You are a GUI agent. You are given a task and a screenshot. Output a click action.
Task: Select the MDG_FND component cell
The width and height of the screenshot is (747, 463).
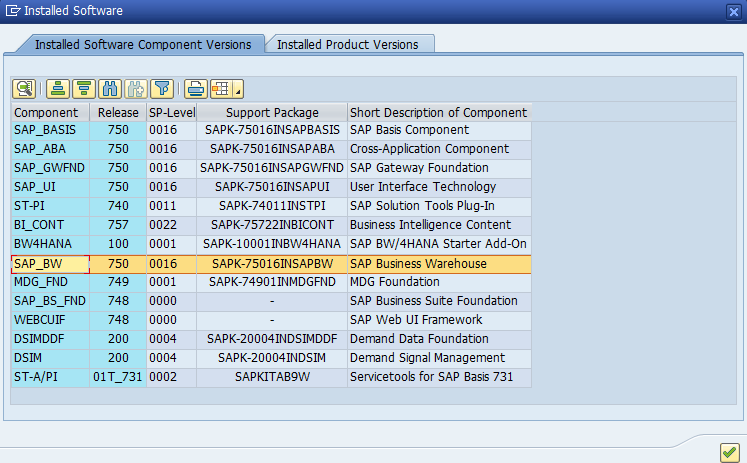click(x=50, y=282)
